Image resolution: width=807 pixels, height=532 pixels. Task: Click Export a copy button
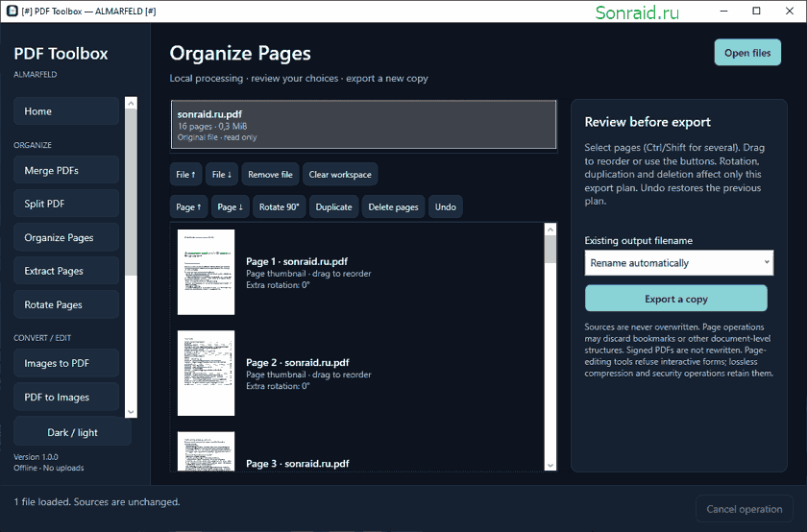(x=676, y=299)
